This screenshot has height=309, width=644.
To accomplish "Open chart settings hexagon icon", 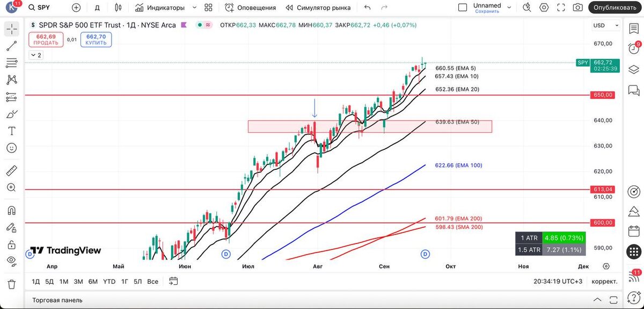I will click(544, 8).
